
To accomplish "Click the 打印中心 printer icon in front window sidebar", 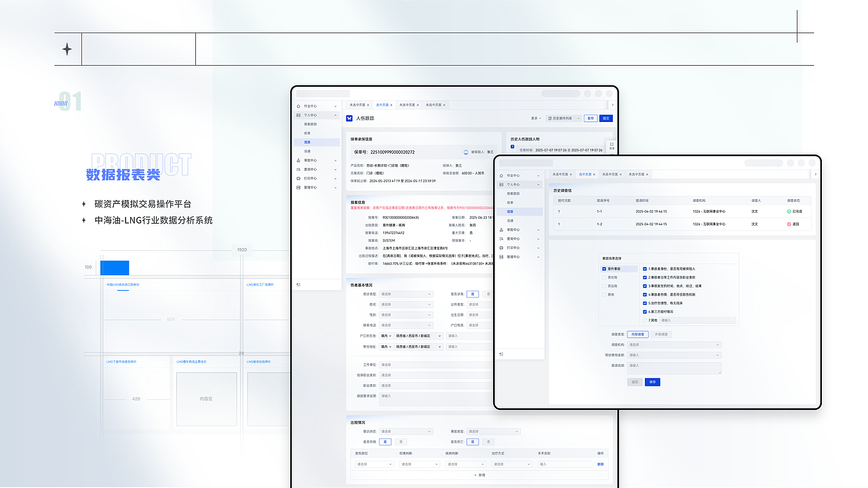I will coord(501,248).
